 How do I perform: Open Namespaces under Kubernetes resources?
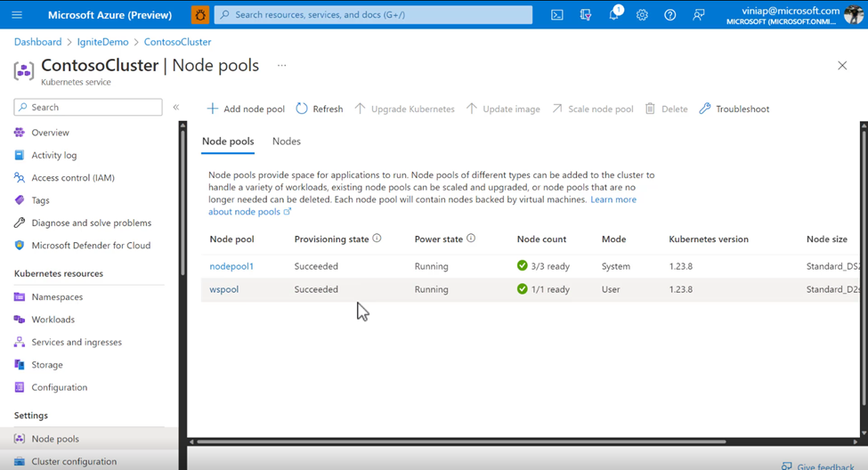click(x=56, y=297)
